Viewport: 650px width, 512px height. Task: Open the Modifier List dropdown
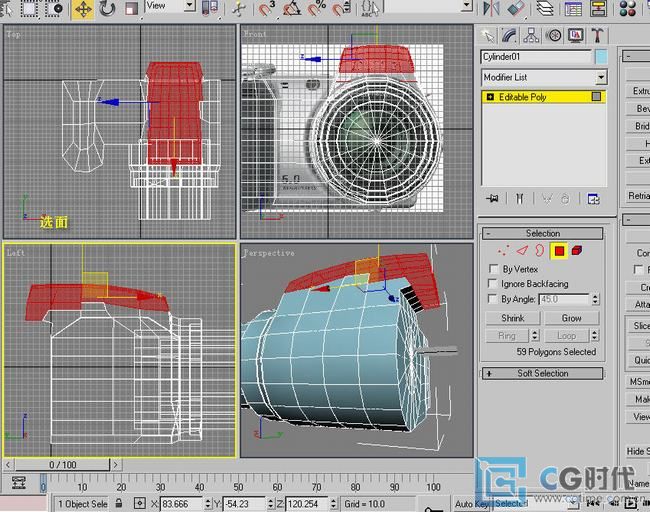pyautogui.click(x=544, y=77)
